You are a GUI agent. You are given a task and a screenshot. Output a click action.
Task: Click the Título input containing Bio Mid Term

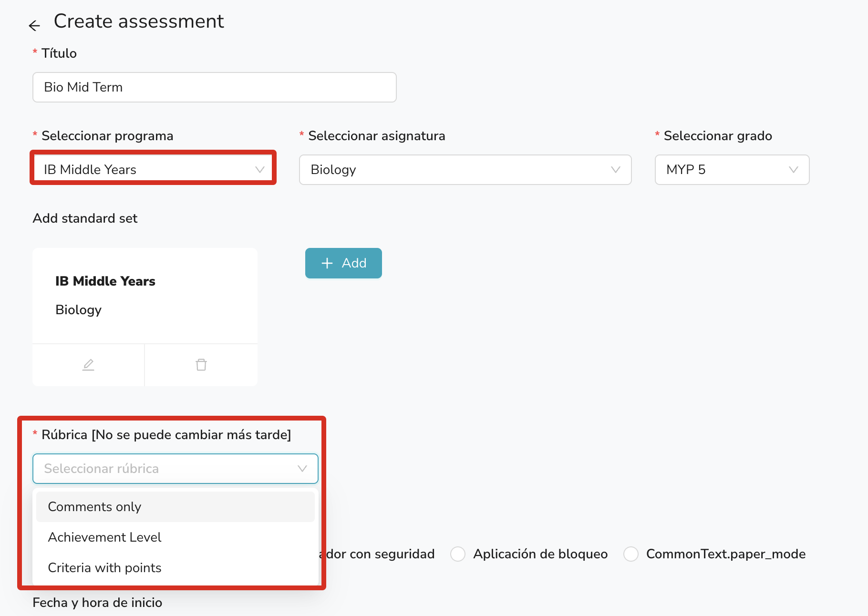(214, 87)
